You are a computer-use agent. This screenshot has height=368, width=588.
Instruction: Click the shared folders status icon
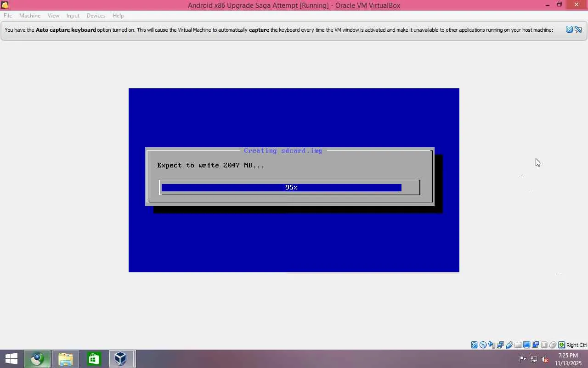tap(518, 345)
